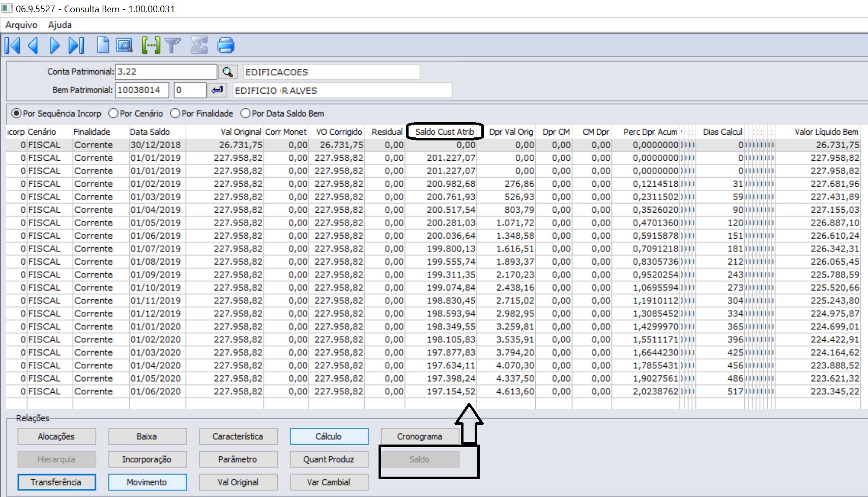The width and height of the screenshot is (868, 497).
Task: Click Perc Dpr Acum column header
Action: (x=646, y=132)
